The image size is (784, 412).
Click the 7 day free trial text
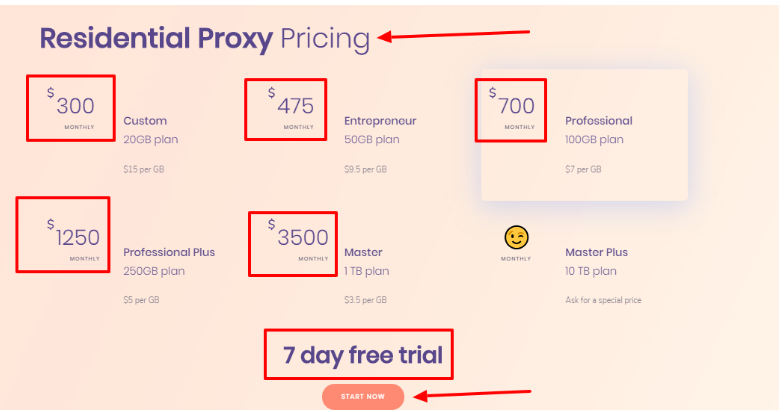[x=362, y=354]
